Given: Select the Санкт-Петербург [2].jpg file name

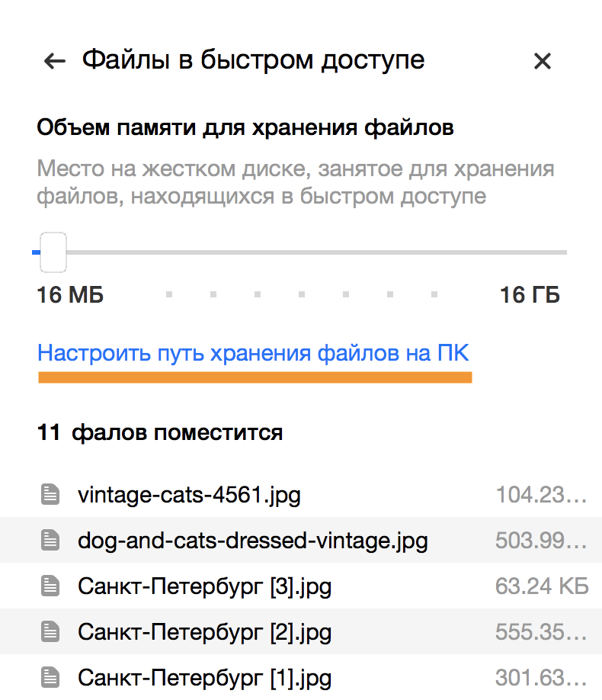Looking at the screenshot, I should click(204, 631).
